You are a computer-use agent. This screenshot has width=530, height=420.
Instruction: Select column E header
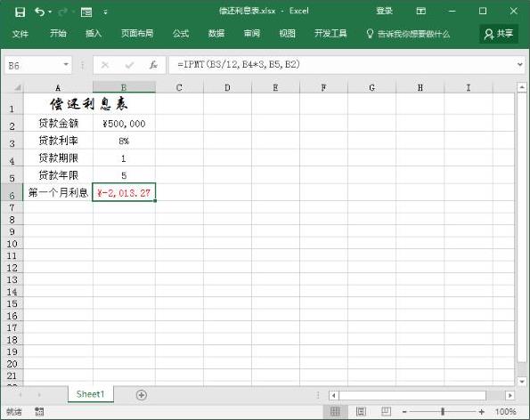[x=275, y=87]
